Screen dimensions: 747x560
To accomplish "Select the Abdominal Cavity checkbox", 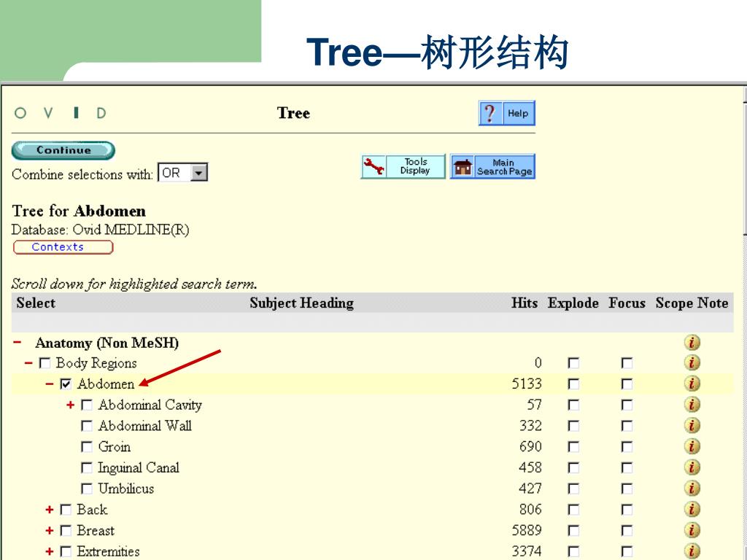I will [87, 405].
